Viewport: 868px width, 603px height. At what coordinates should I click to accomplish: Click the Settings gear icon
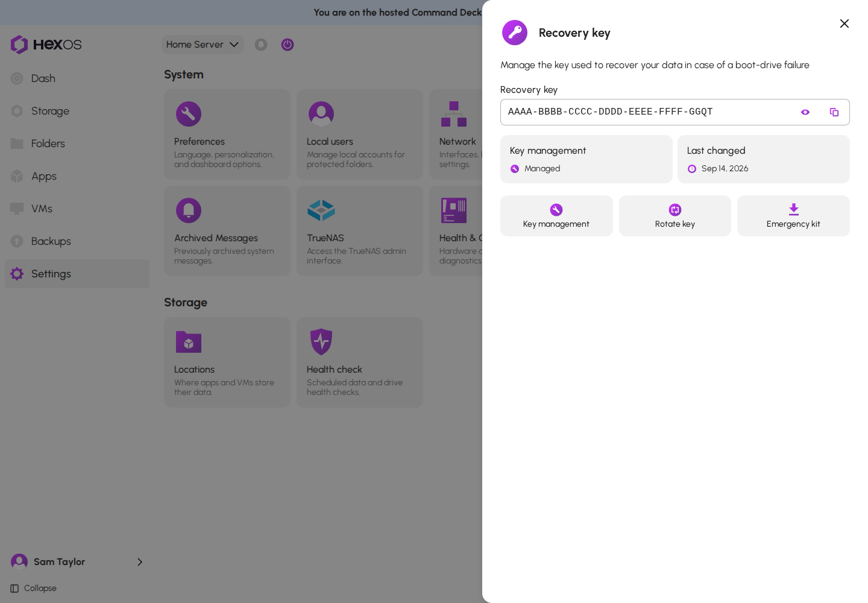[17, 274]
